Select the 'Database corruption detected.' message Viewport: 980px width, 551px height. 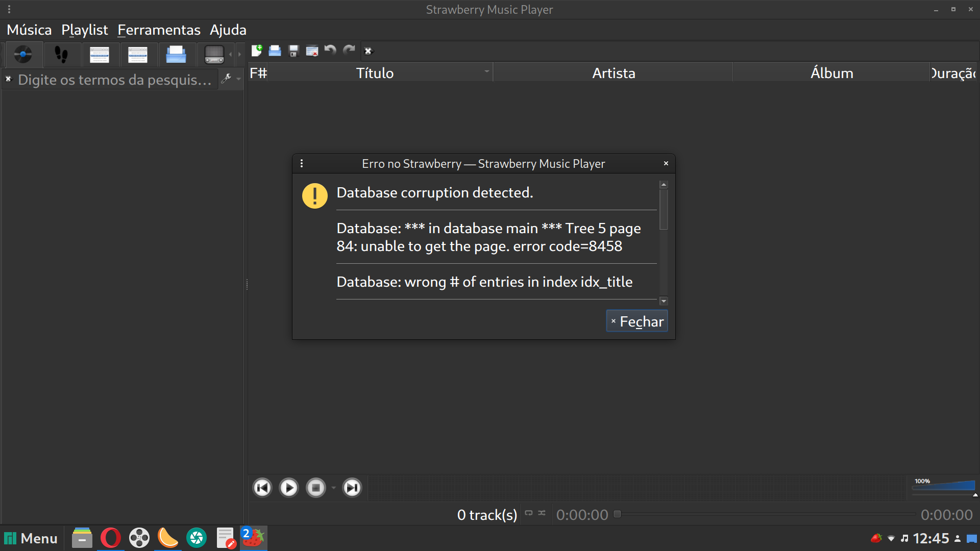[435, 193]
